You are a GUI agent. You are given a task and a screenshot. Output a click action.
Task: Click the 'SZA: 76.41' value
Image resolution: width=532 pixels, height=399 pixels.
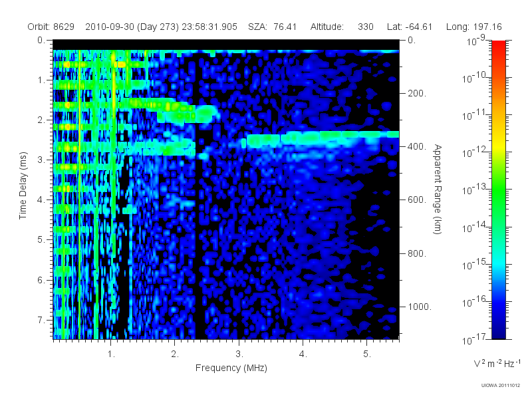(273, 27)
